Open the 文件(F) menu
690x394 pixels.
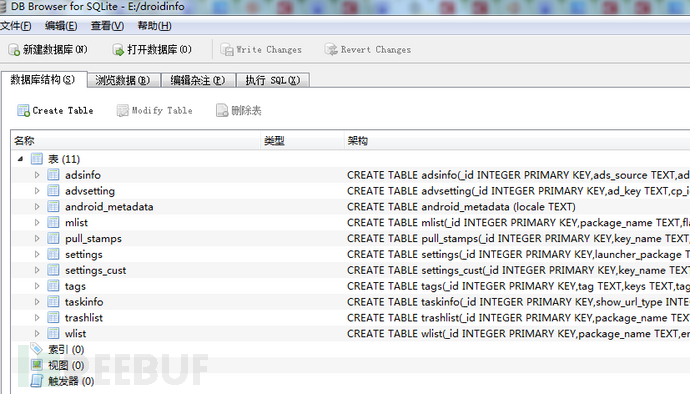[x=16, y=26]
